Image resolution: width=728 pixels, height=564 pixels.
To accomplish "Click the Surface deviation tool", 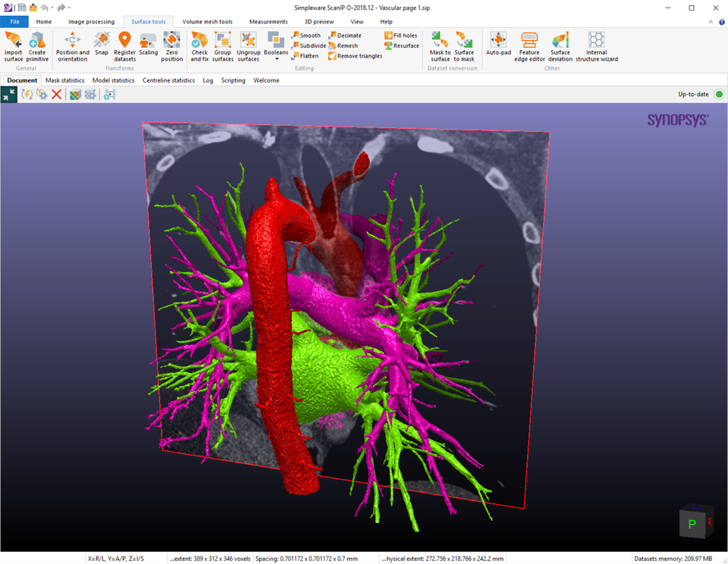I will click(560, 45).
